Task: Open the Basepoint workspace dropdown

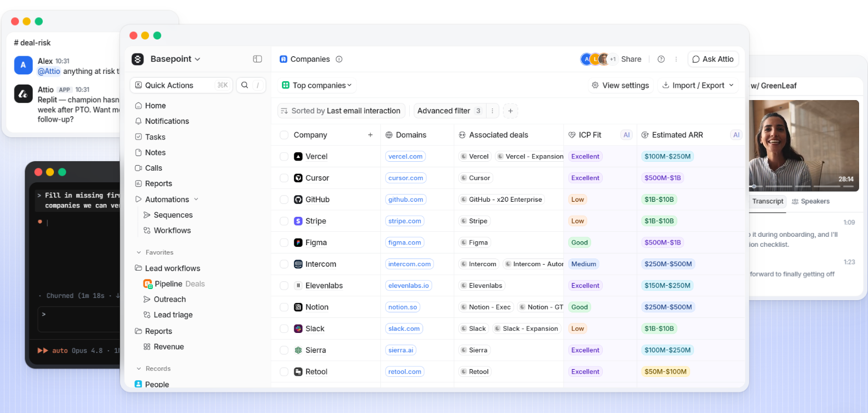Action: [166, 59]
